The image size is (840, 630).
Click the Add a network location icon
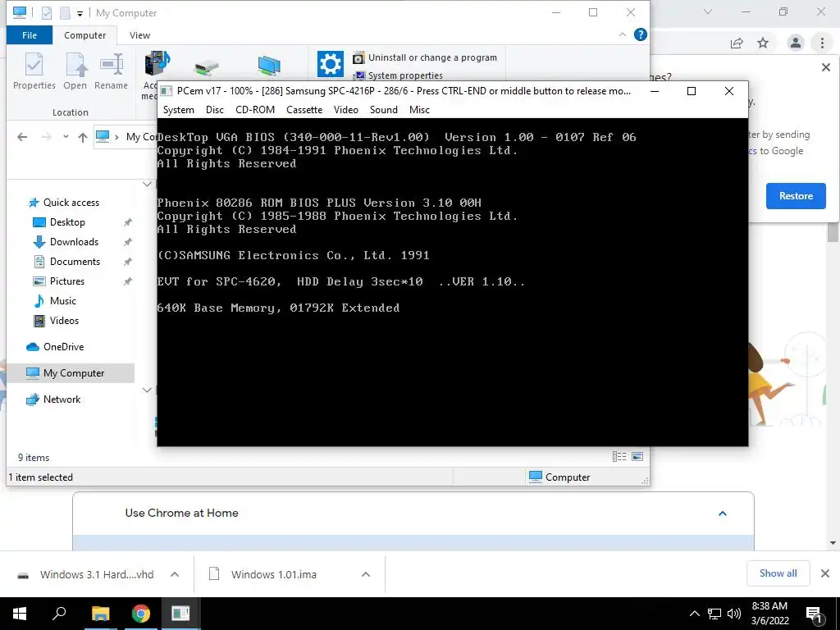(x=269, y=66)
